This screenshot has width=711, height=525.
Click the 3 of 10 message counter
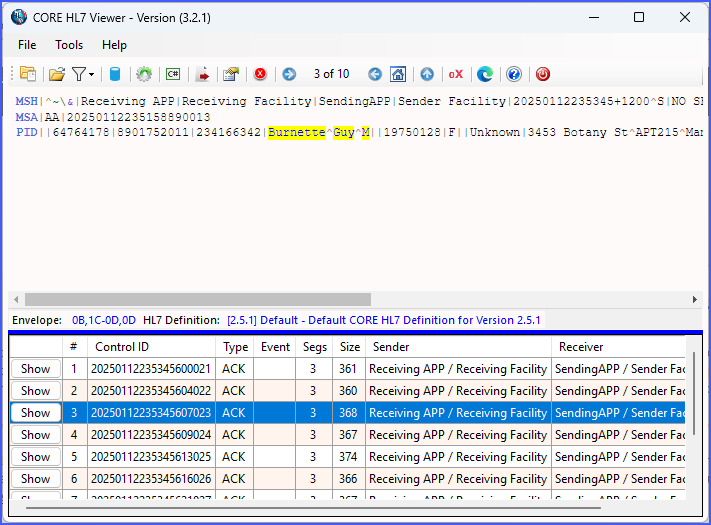coord(331,74)
